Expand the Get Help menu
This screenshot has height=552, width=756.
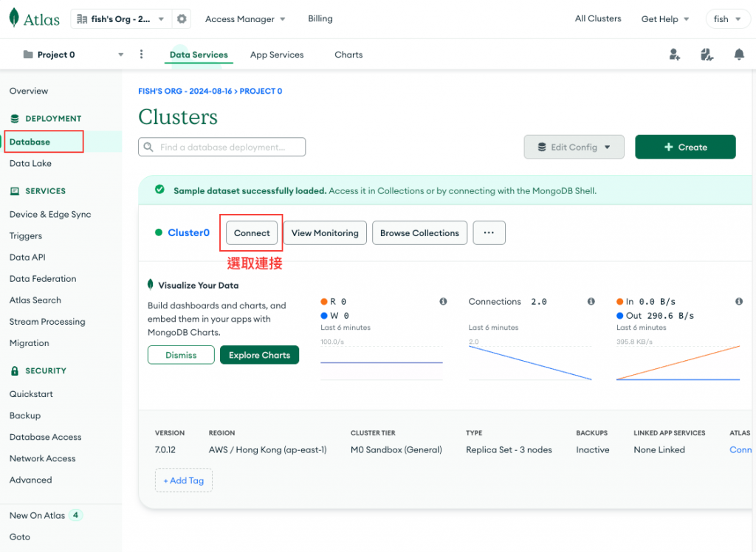(665, 18)
